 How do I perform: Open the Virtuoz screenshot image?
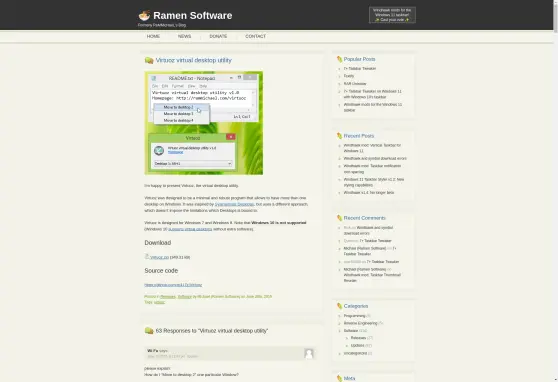(x=204, y=123)
